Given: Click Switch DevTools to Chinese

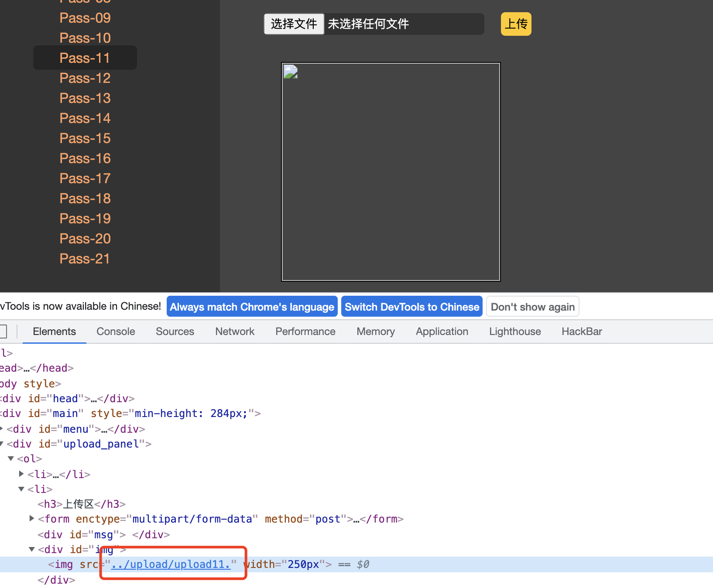Looking at the screenshot, I should [x=412, y=307].
